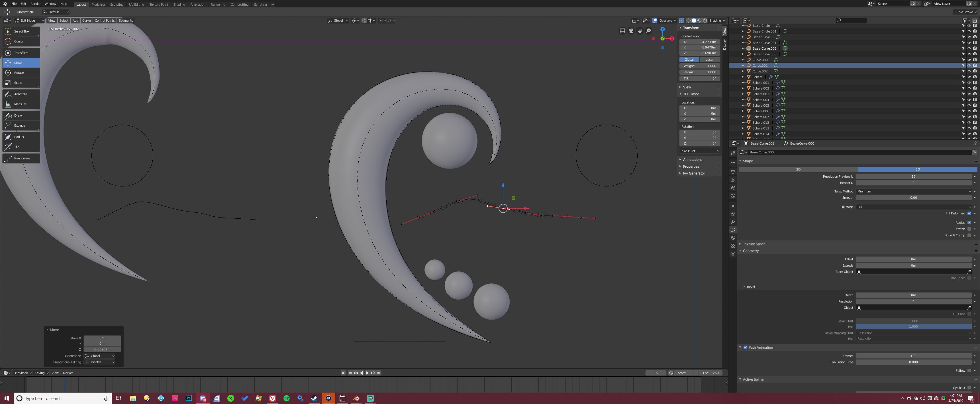This screenshot has height=404, width=980.
Task: Switch transform to Local coordinates
Action: pos(709,59)
